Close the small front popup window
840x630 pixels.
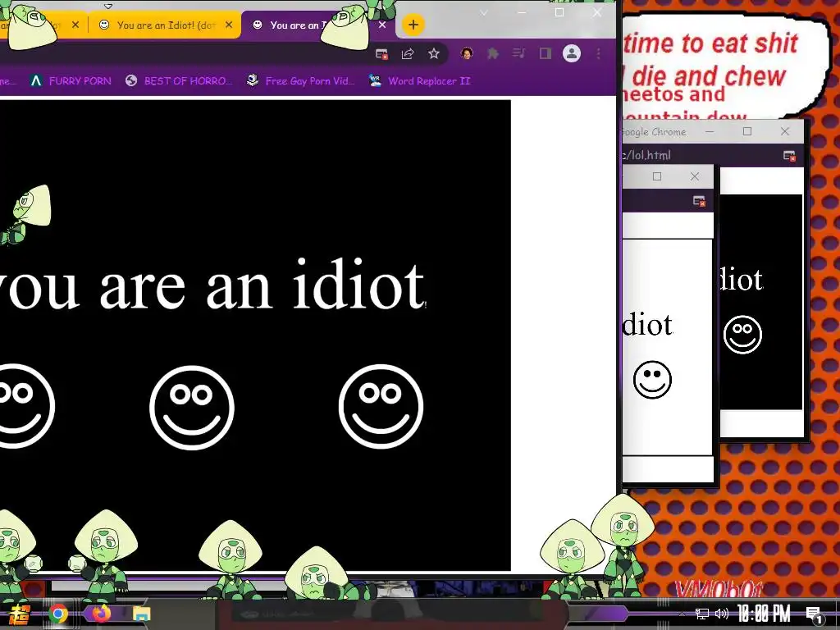pos(695,176)
